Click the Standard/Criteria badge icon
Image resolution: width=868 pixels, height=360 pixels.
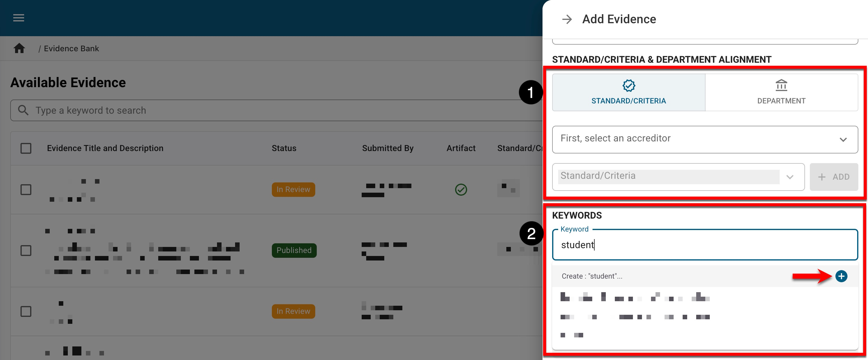click(628, 86)
